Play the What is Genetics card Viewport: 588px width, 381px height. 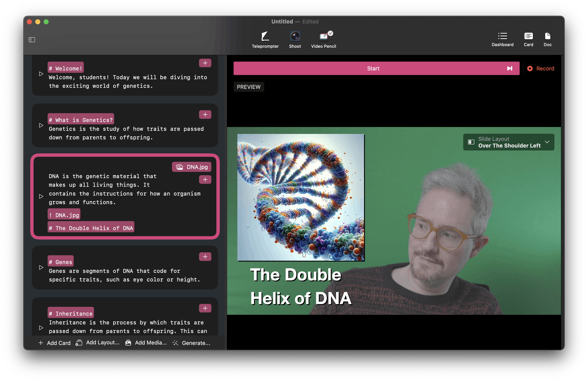click(41, 126)
